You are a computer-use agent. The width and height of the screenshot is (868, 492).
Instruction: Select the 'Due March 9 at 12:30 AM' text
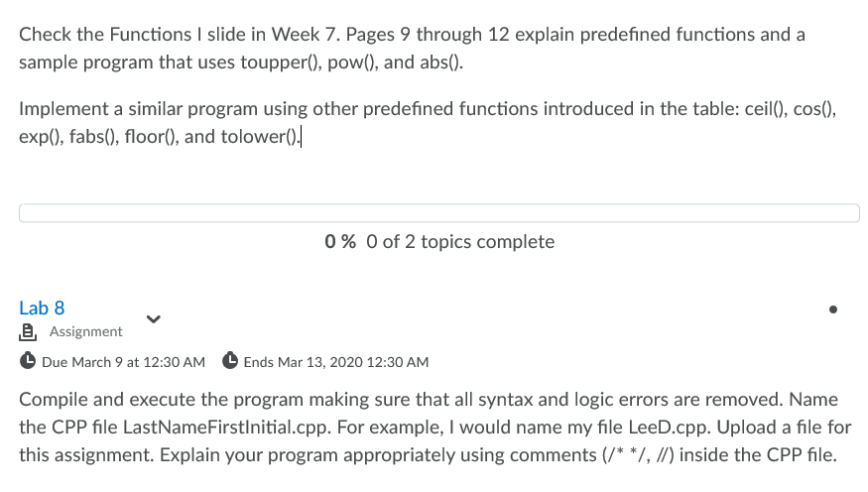click(123, 362)
